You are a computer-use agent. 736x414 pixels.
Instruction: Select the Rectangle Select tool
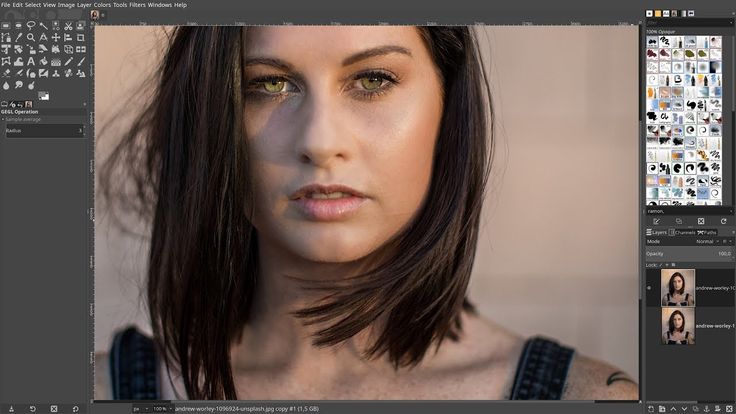[6, 26]
